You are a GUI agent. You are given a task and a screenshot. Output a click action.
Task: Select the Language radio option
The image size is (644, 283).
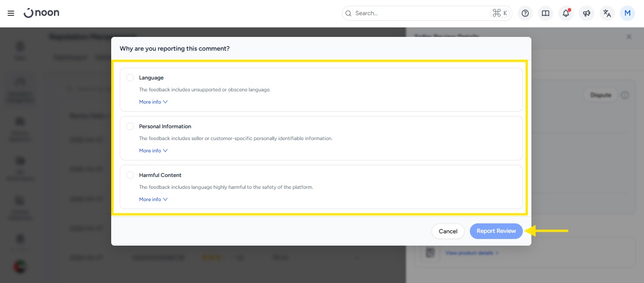click(130, 78)
